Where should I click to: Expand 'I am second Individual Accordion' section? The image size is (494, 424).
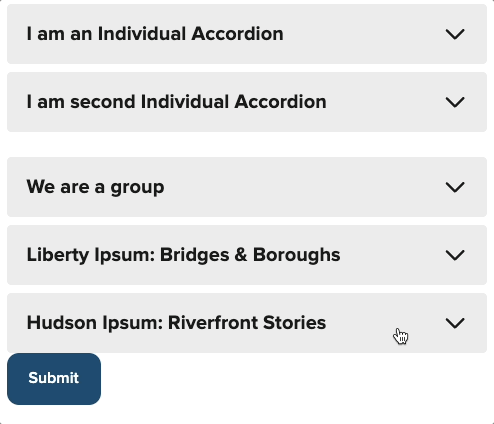(x=247, y=102)
